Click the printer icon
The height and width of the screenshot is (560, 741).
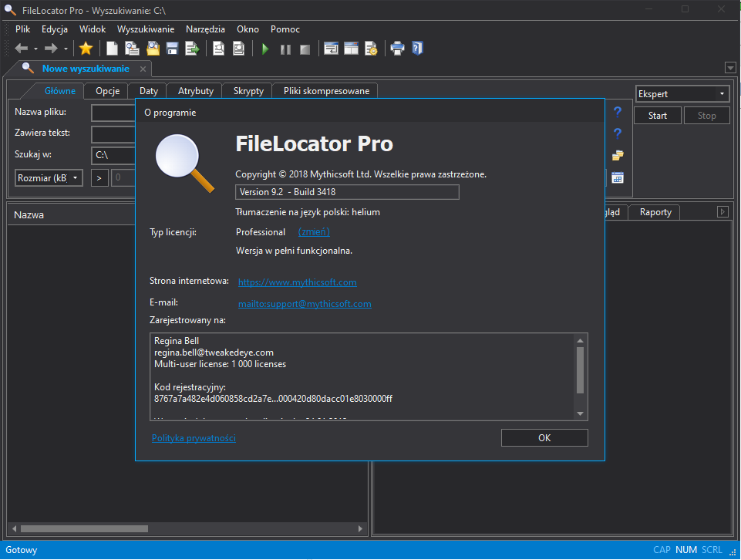click(397, 48)
